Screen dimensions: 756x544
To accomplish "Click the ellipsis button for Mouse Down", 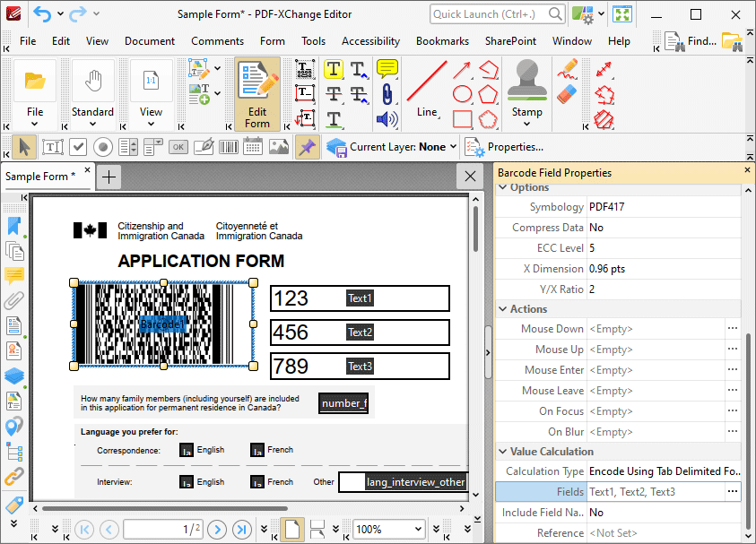I will coord(733,329).
